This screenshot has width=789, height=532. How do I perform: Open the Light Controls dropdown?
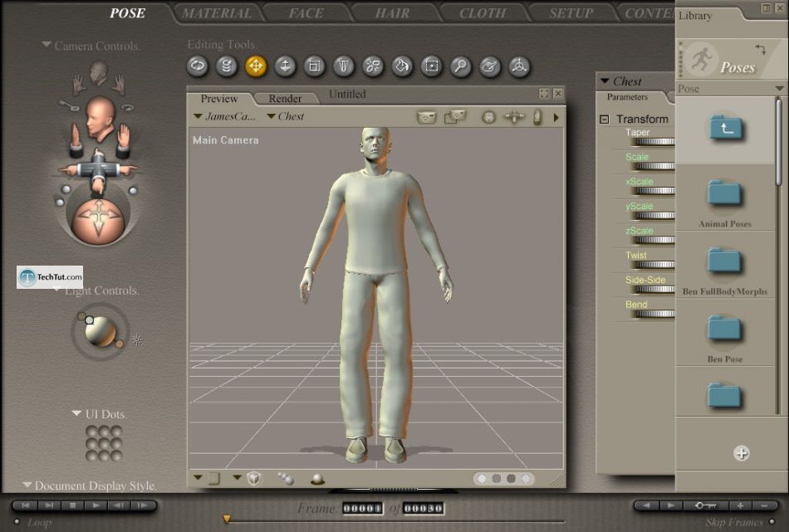pyautogui.click(x=56, y=290)
